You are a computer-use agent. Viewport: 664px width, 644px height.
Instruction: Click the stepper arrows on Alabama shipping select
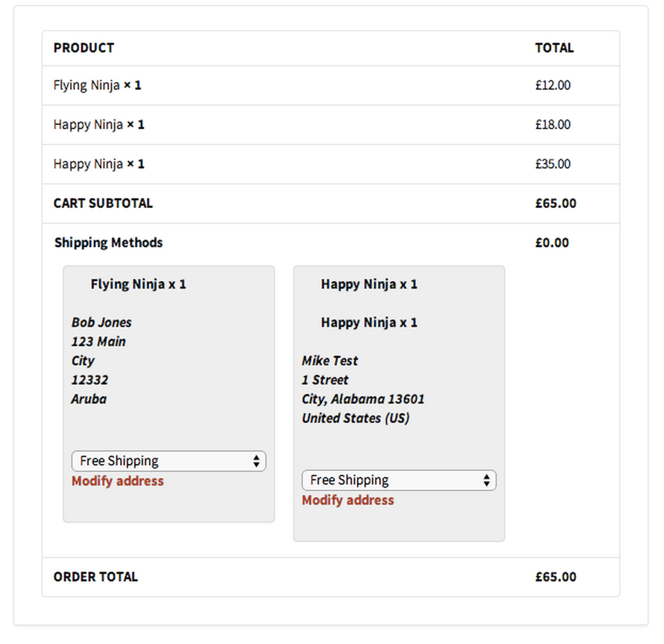coord(487,480)
